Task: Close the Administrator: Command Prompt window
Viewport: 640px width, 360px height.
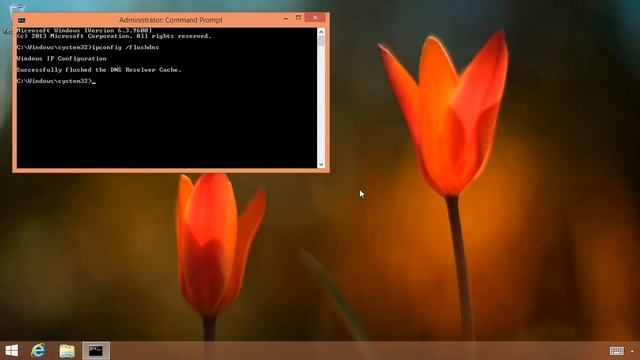Action: pos(315,18)
